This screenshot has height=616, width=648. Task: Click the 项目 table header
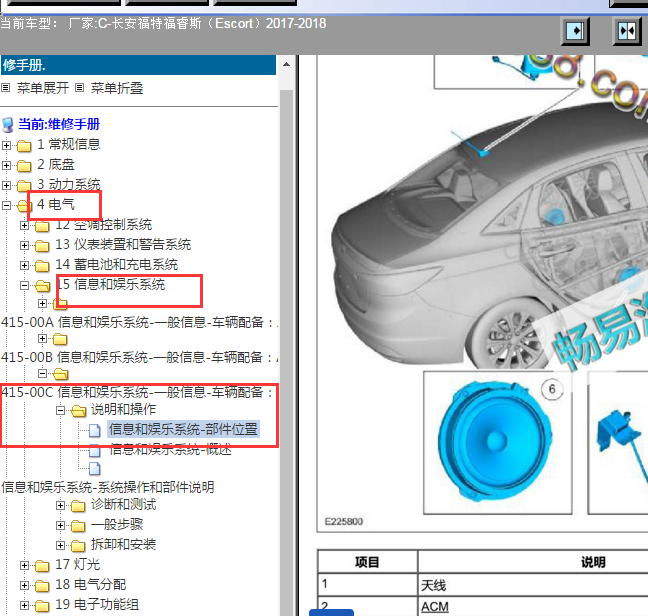pyautogui.click(x=367, y=562)
